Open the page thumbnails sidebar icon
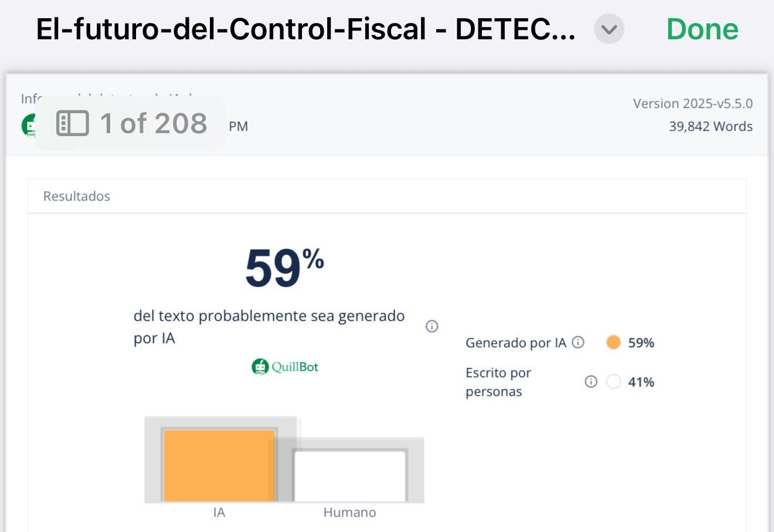The width and height of the screenshot is (774, 532). [x=72, y=123]
